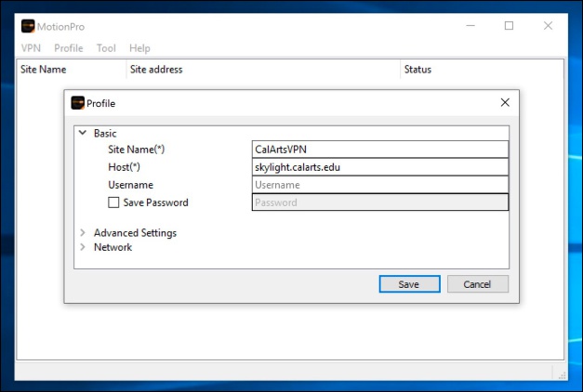Click the Save Password label text
This screenshot has height=392, width=583.
(x=156, y=203)
